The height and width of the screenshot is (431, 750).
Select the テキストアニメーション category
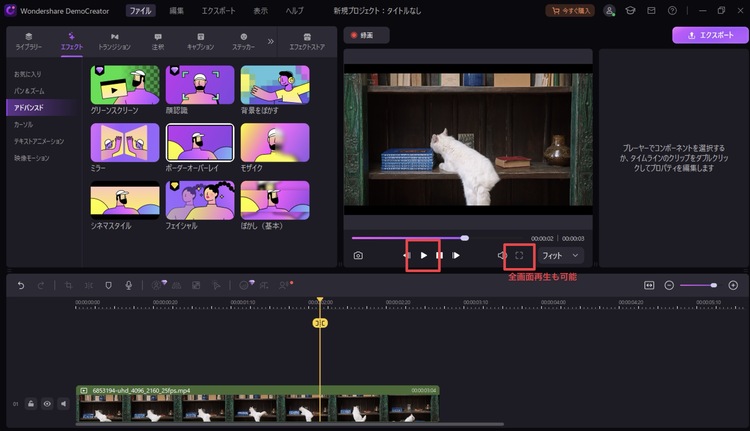(x=39, y=141)
